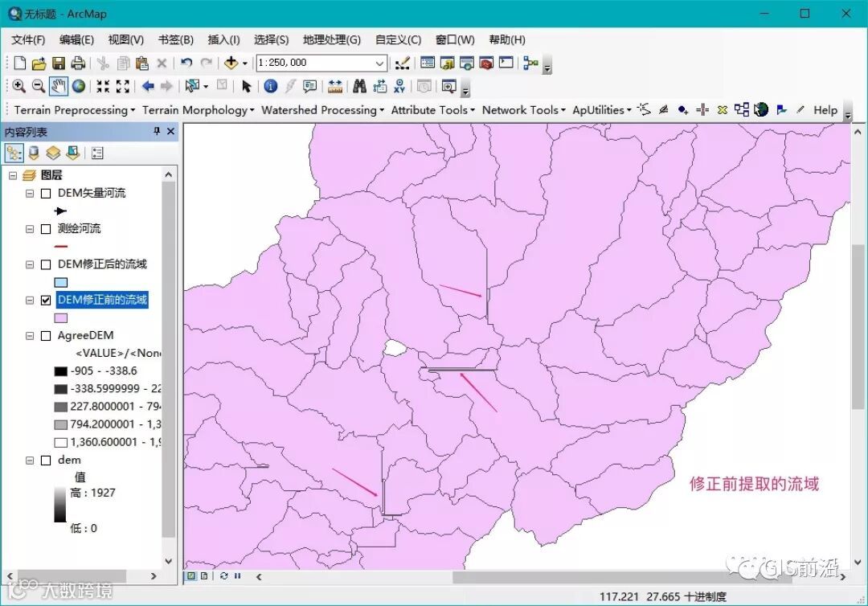The image size is (868, 606).
Task: Click Fixed Zoom In icon
Action: [x=103, y=86]
